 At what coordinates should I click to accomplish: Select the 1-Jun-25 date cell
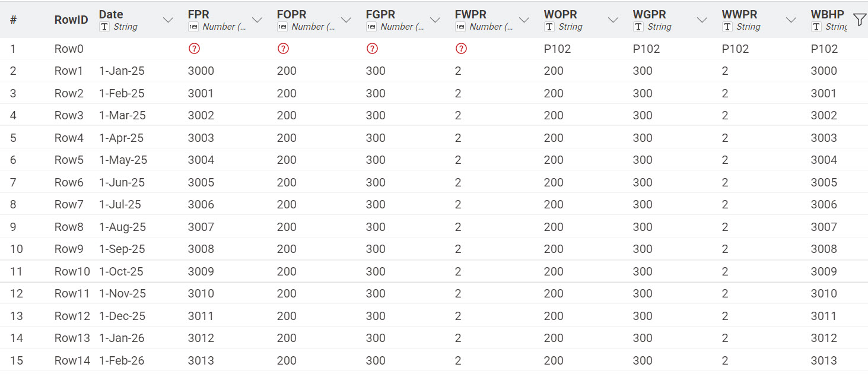point(122,182)
